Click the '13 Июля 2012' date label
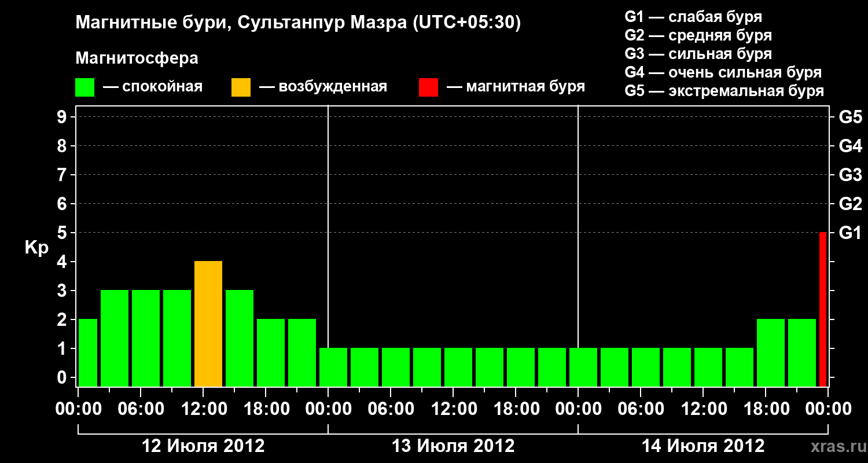 click(453, 446)
